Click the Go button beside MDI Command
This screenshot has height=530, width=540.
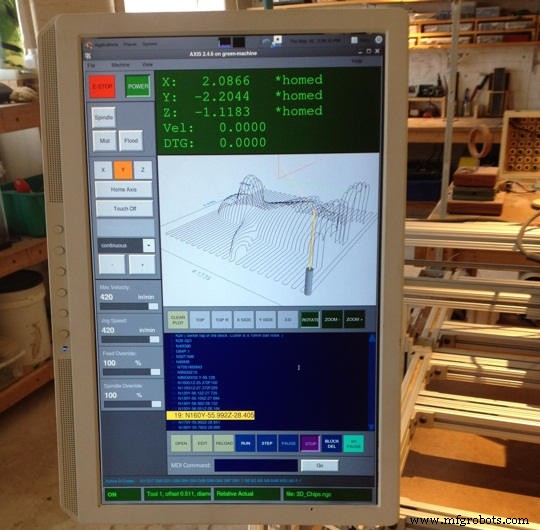click(x=320, y=465)
